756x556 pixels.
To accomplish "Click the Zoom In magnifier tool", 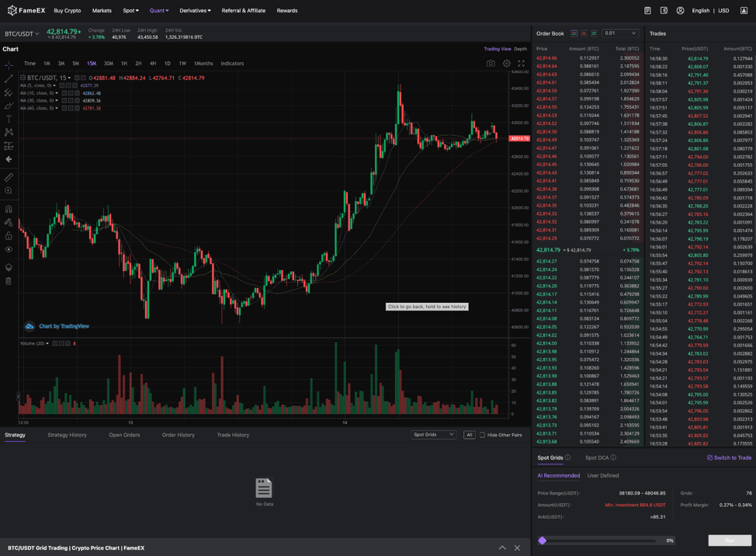I will tap(9, 191).
